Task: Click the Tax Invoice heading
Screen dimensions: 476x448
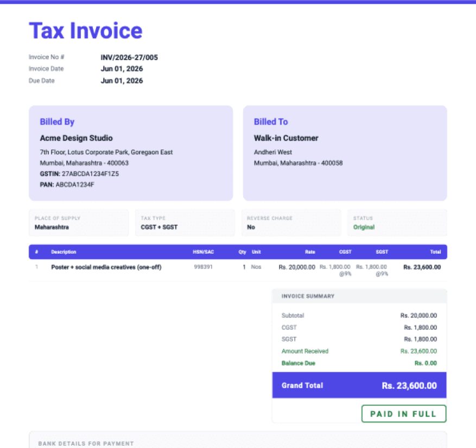Action: (86, 30)
